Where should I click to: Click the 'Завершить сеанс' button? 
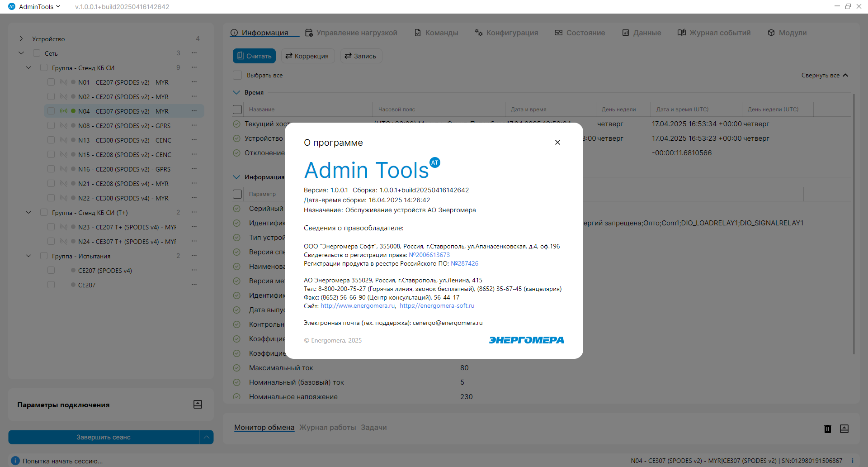coord(104,437)
